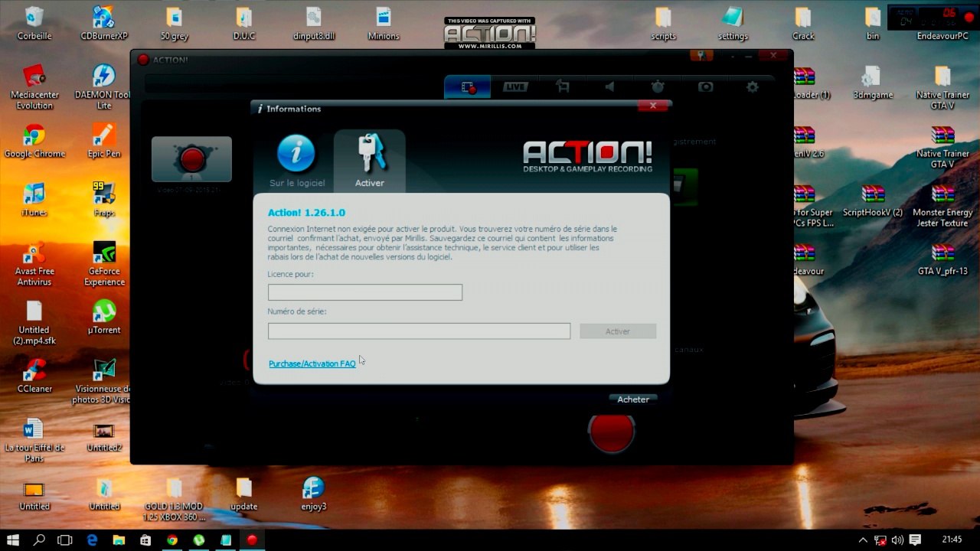Select the GeForce Experience icon
Viewport: 980px width, 551px height.
[x=104, y=264]
